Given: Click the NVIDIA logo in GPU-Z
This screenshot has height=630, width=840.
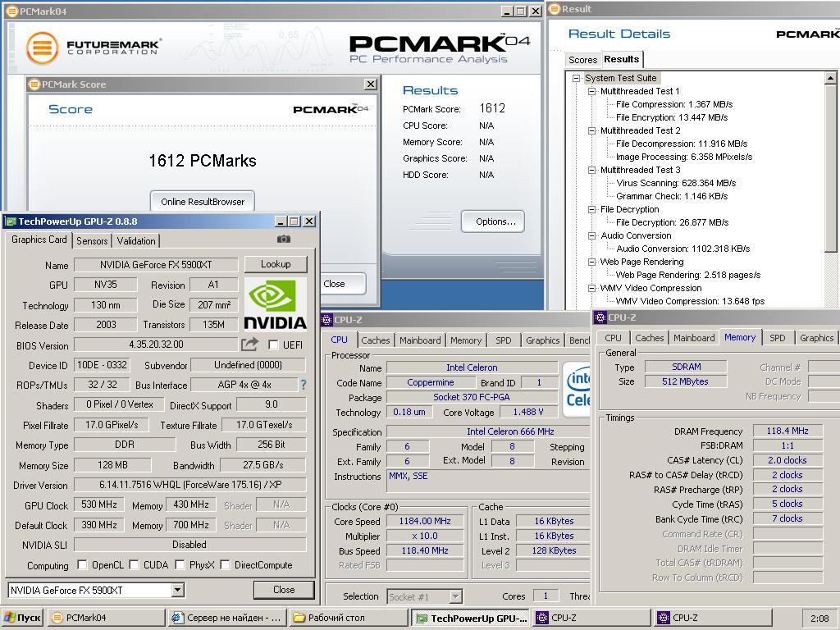Looking at the screenshot, I should coord(276,304).
